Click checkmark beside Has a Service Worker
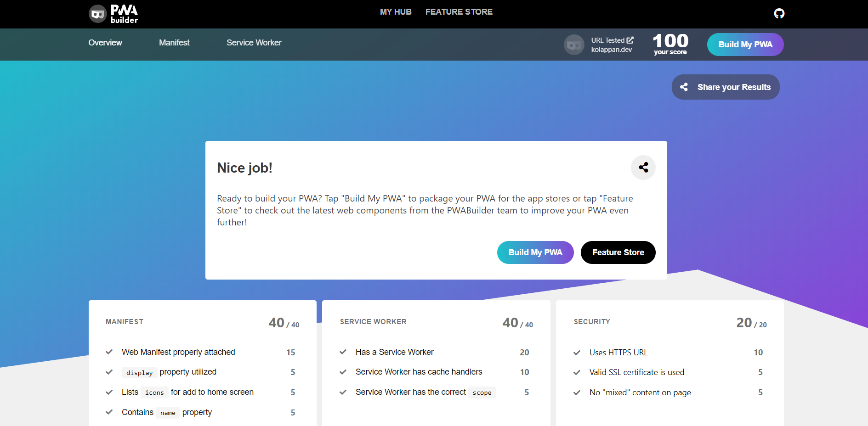 click(343, 352)
